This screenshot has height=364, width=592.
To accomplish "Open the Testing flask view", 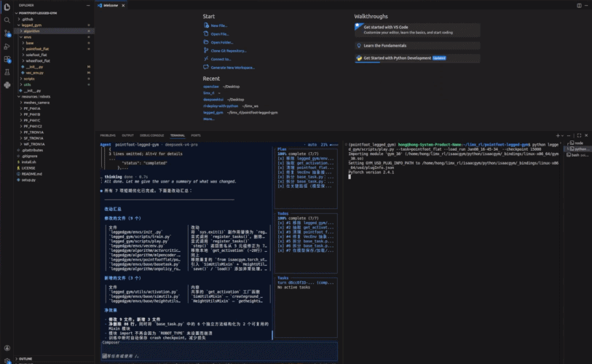I will [x=7, y=72].
